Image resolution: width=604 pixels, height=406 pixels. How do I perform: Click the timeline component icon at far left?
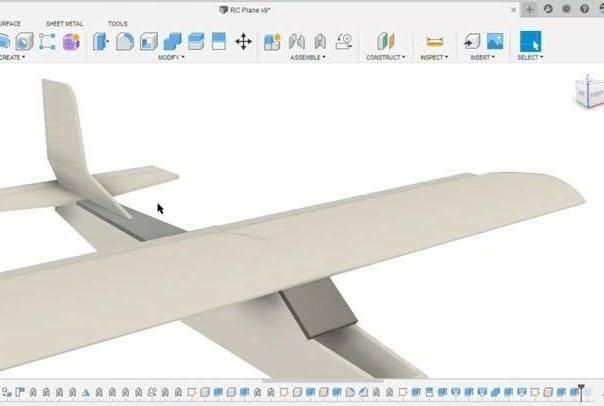pos(6,393)
